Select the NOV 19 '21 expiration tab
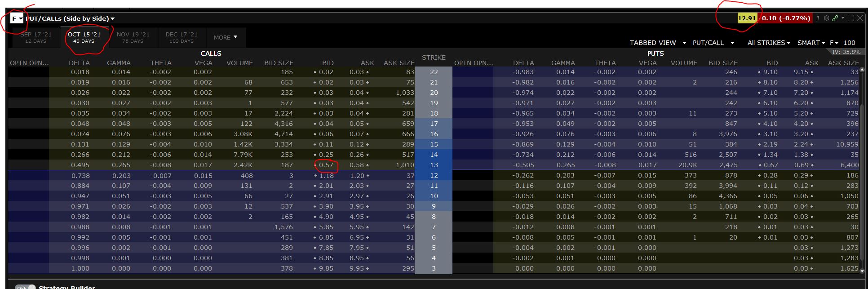This screenshot has height=289, width=868. coord(133,37)
